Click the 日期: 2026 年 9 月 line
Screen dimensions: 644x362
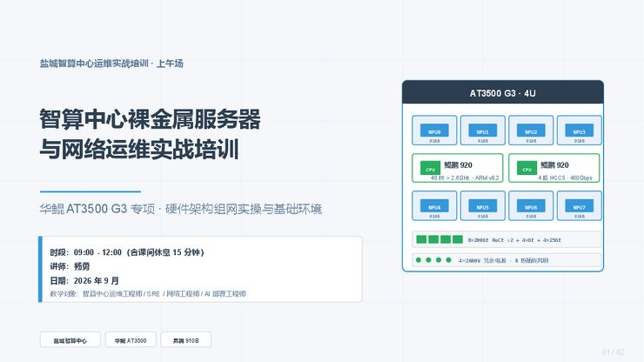click(84, 281)
